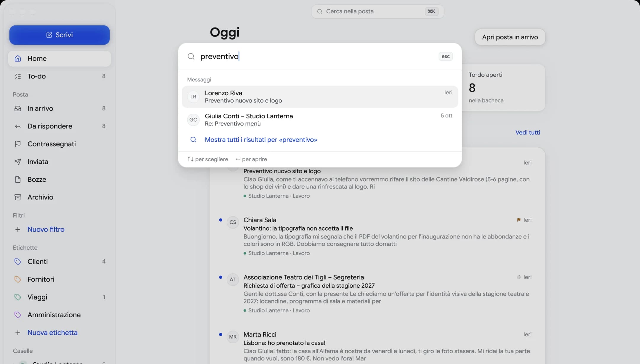Click Apri posta in arrivo button
This screenshot has width=640, height=364.
tap(510, 37)
